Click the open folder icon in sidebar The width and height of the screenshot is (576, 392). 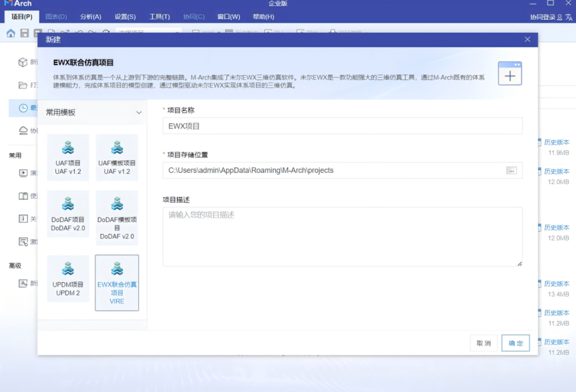23,85
